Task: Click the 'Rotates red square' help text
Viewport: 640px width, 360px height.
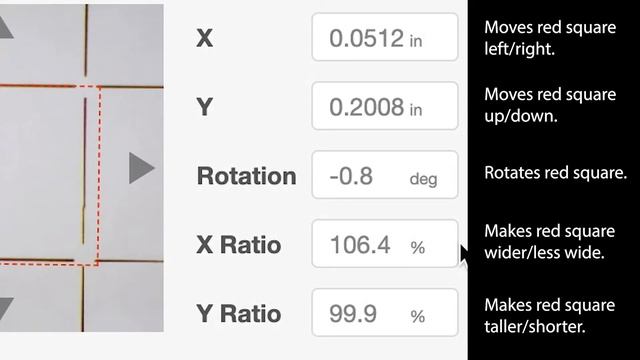Action: coord(556,173)
